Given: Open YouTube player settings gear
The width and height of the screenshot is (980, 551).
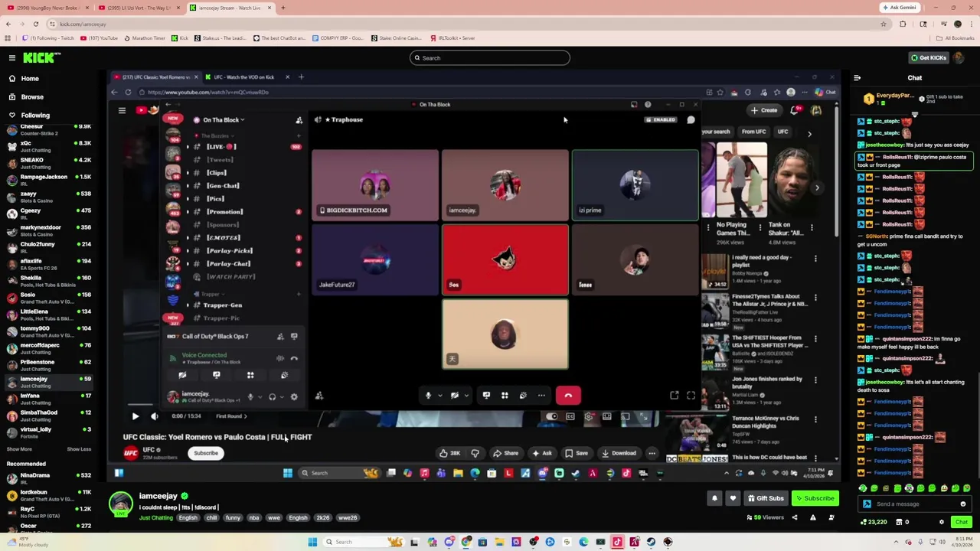Looking at the screenshot, I should coord(589,416).
